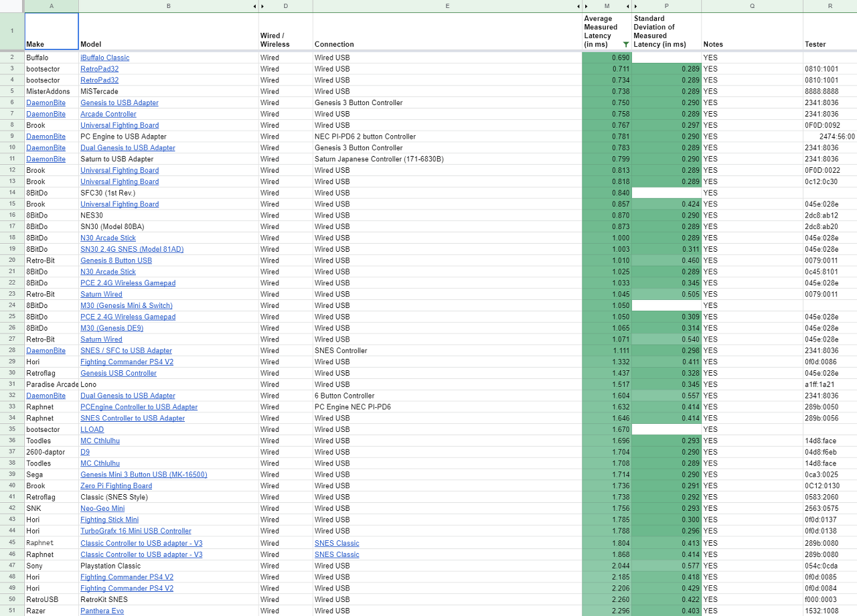Unhide columns F–L via arrow in column M header
Image resolution: width=857 pixels, height=616 pixels.
point(586,6)
